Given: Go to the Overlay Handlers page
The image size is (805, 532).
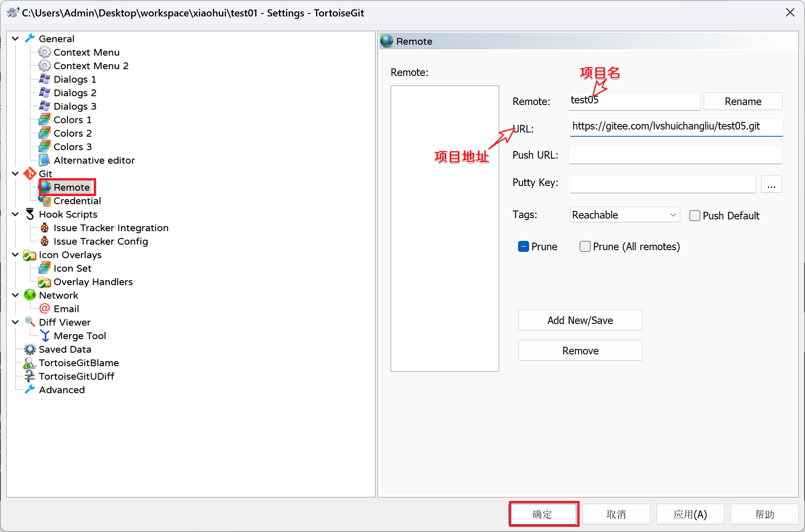Looking at the screenshot, I should tap(93, 282).
